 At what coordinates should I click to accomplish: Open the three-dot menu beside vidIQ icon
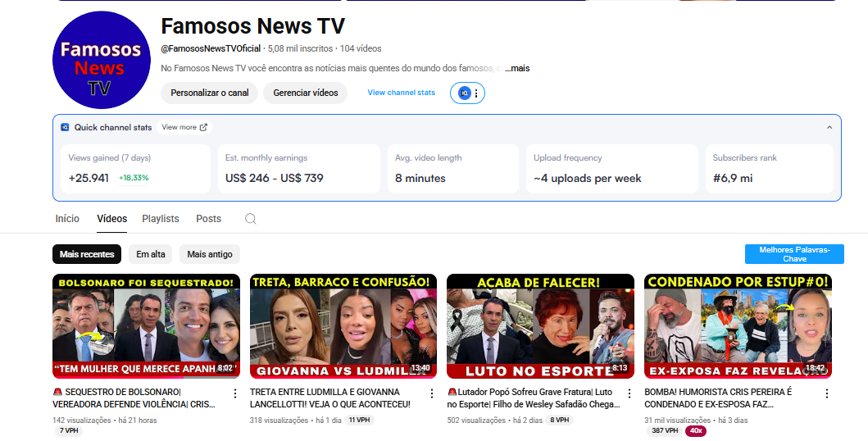point(476,93)
